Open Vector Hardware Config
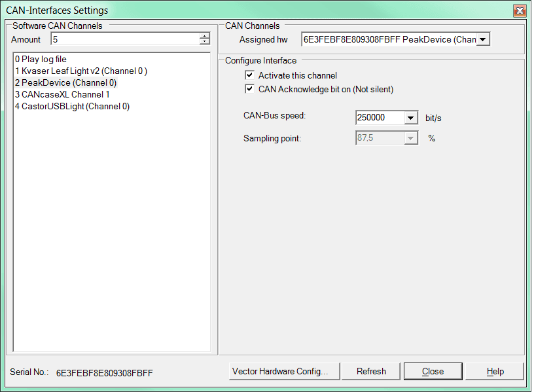534x392 pixels. click(284, 371)
